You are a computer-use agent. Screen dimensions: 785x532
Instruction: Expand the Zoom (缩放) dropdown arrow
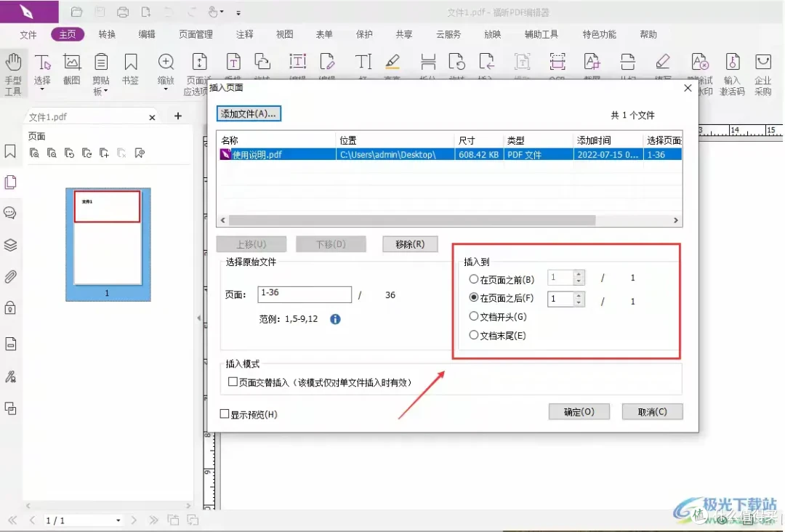tap(166, 89)
